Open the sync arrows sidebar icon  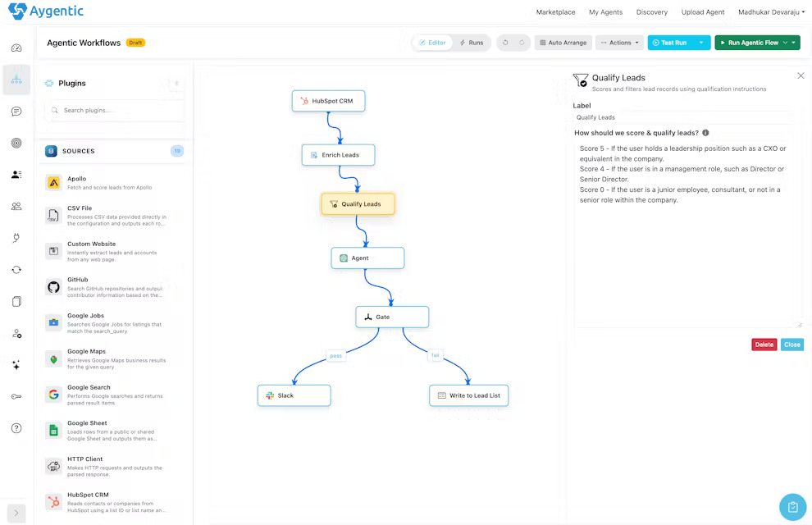[16, 270]
